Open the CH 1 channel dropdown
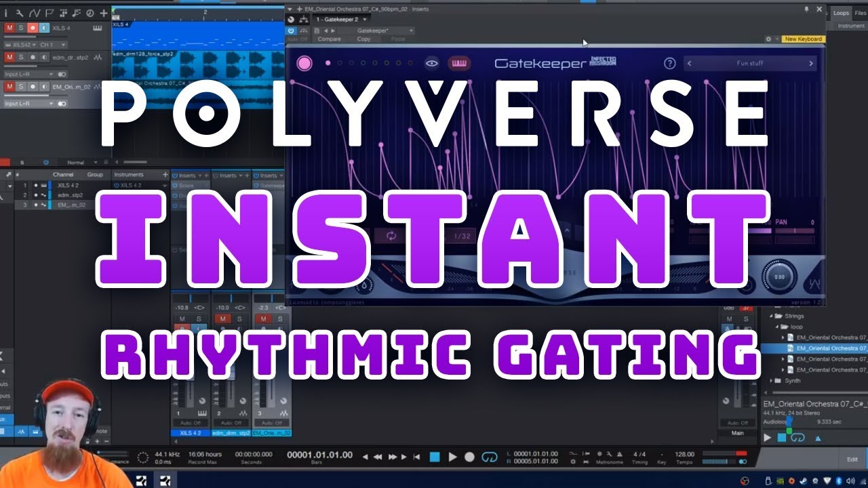 (53, 45)
